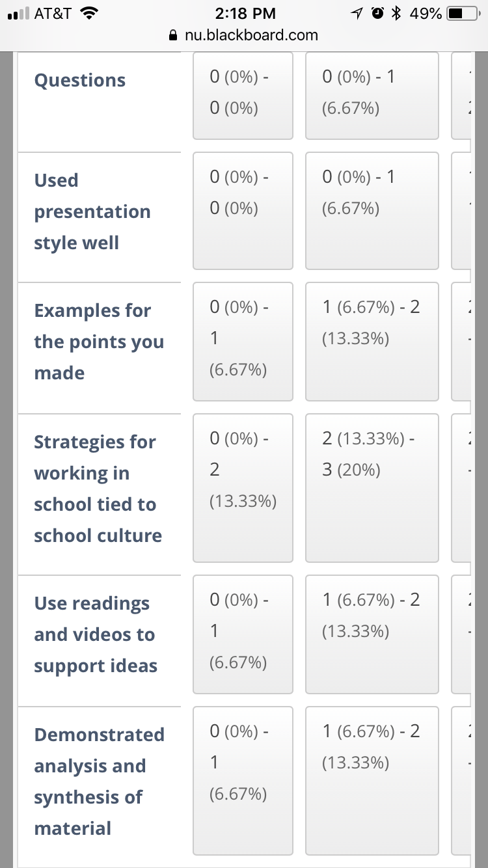488x868 pixels.
Task: Tap the padlock icon beside nu.blackboard.com
Action: [172, 35]
